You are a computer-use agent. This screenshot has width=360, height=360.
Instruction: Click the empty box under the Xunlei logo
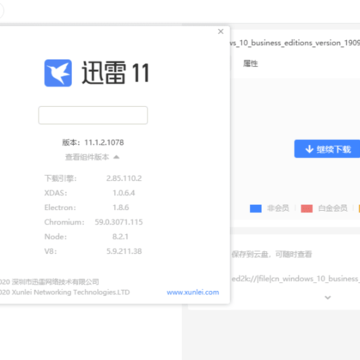93,115
